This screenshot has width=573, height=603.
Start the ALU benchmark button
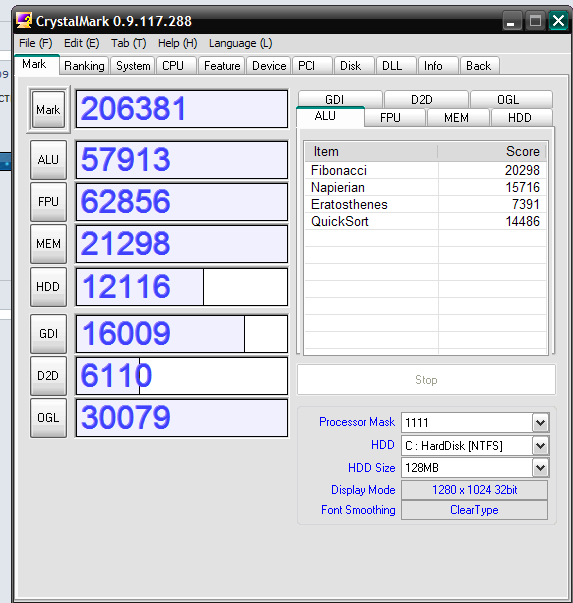tap(48, 160)
